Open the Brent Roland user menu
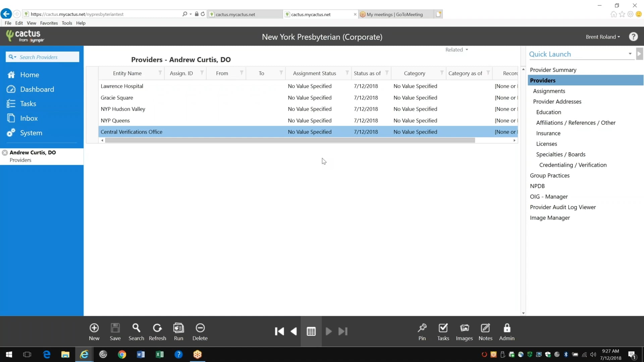Image resolution: width=644 pixels, height=362 pixels. point(602,37)
